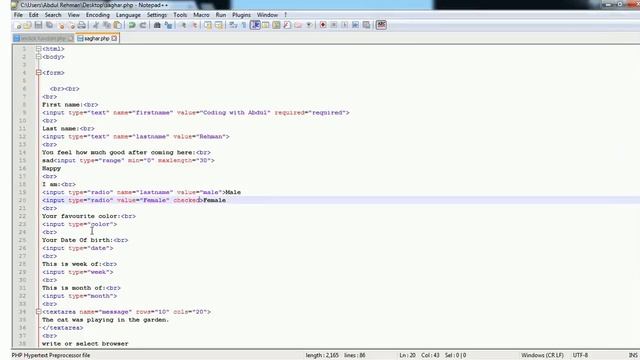This screenshot has width=640, height=360.
Task: Save the current file with the toolbar icon
Action: click(x=38, y=25)
